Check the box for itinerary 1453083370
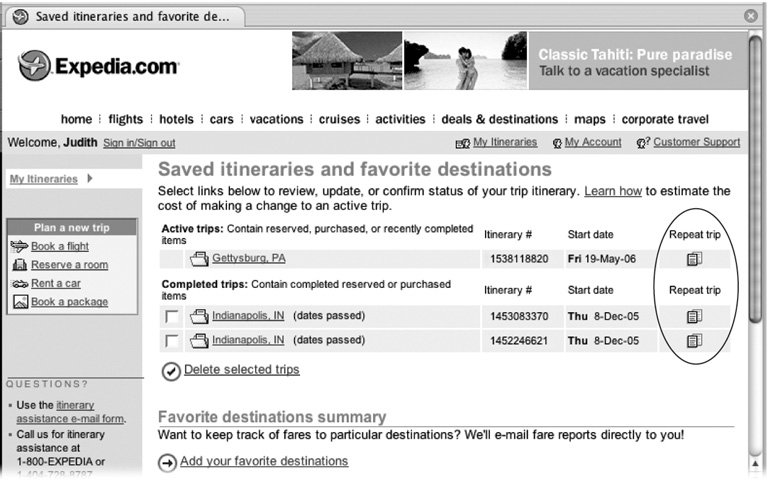Image resolution: width=768 pixels, height=482 pixels. (x=172, y=317)
